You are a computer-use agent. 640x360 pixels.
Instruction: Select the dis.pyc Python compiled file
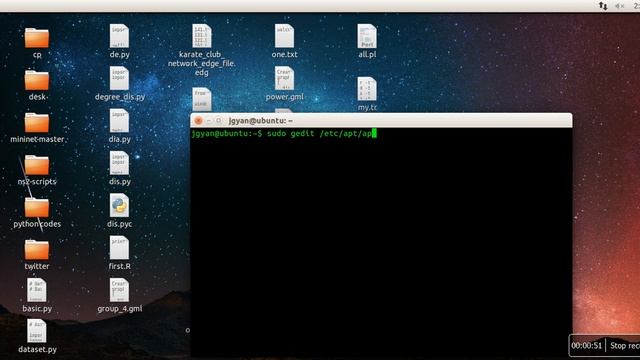pyautogui.click(x=119, y=206)
